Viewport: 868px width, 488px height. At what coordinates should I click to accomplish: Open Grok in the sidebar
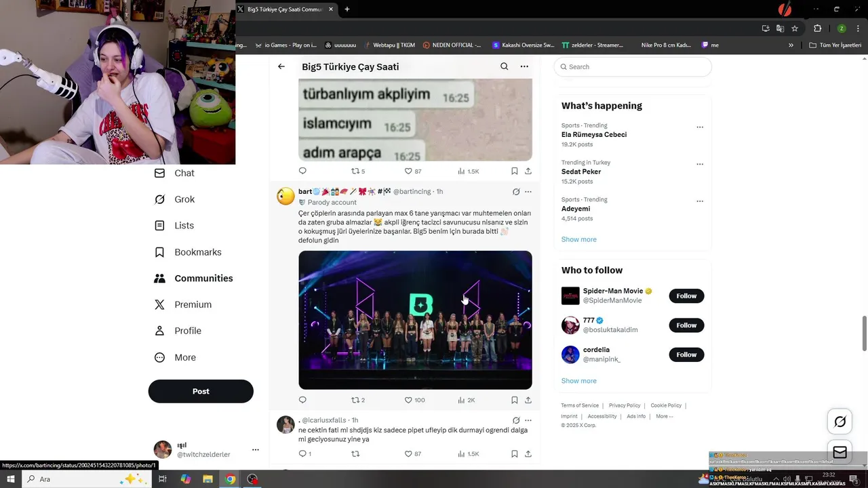click(174, 199)
